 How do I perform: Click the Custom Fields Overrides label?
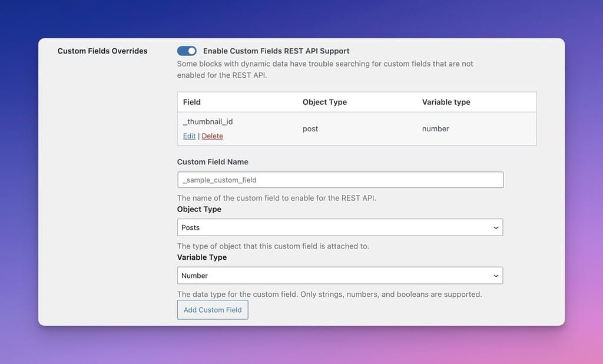[102, 51]
